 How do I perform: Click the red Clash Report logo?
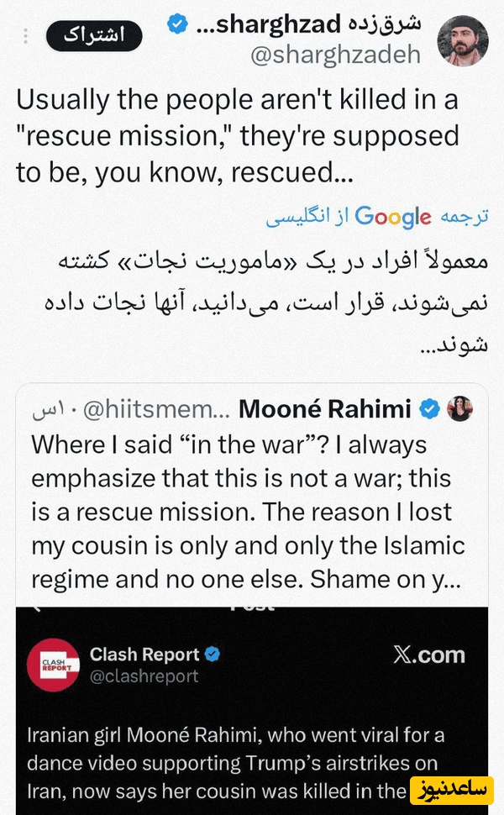point(53,666)
